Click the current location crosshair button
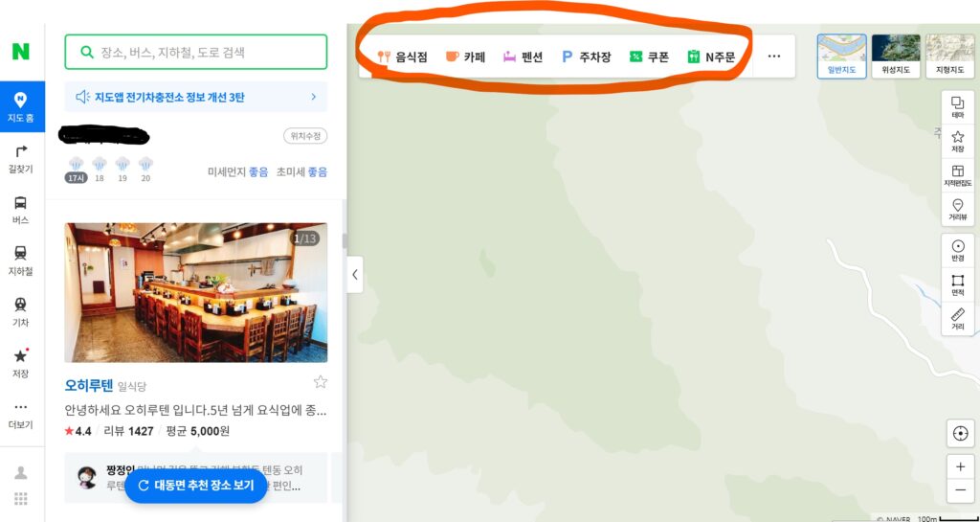980x522 pixels. [960, 433]
